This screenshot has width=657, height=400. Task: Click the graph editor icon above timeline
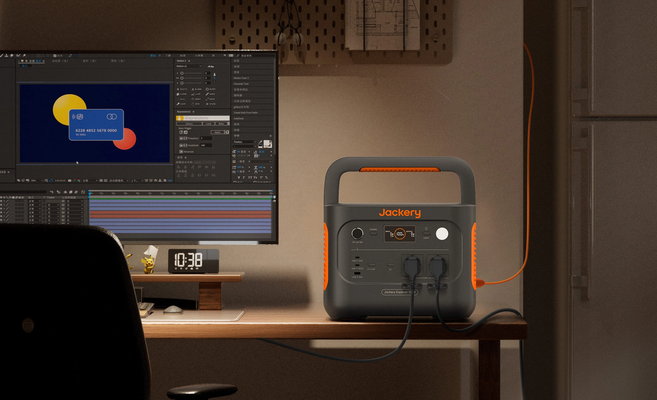pos(83,192)
